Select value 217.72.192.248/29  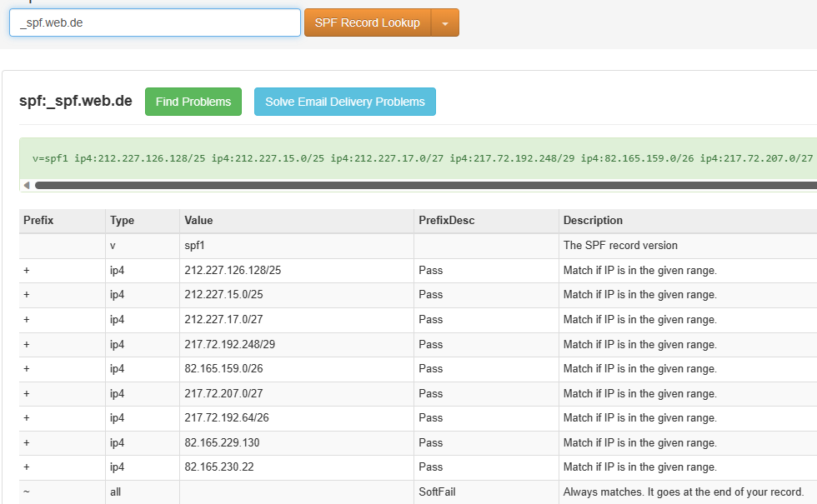tap(230, 344)
